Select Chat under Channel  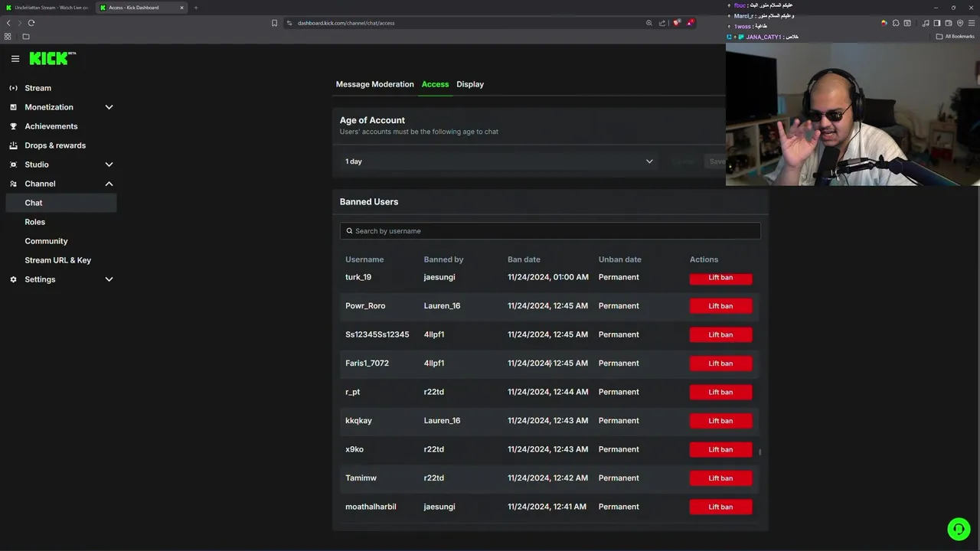(60, 203)
